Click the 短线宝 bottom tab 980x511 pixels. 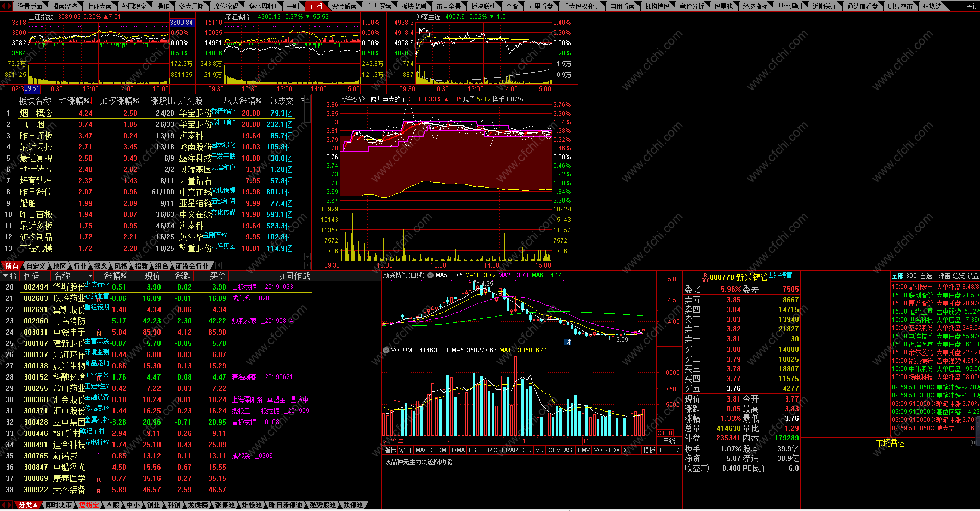click(88, 505)
